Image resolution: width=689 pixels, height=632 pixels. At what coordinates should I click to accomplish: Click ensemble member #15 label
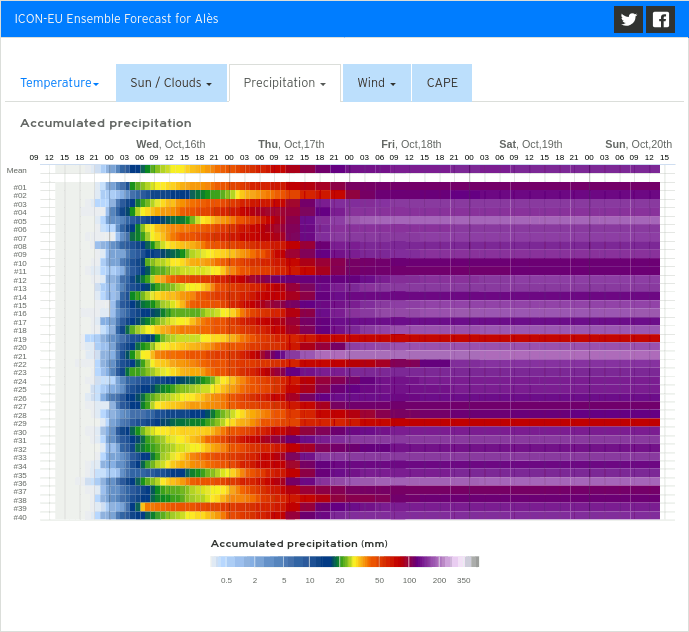tap(20, 306)
